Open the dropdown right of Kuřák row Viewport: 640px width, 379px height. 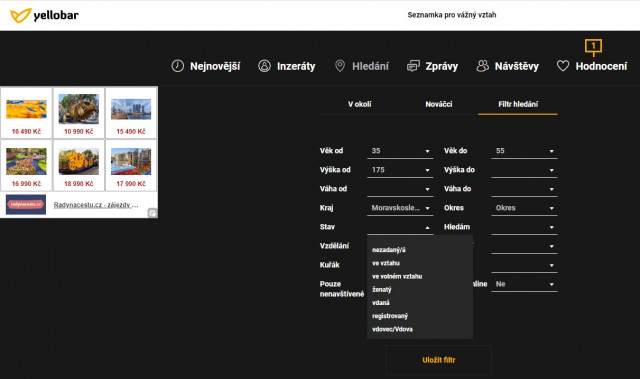coord(524,265)
